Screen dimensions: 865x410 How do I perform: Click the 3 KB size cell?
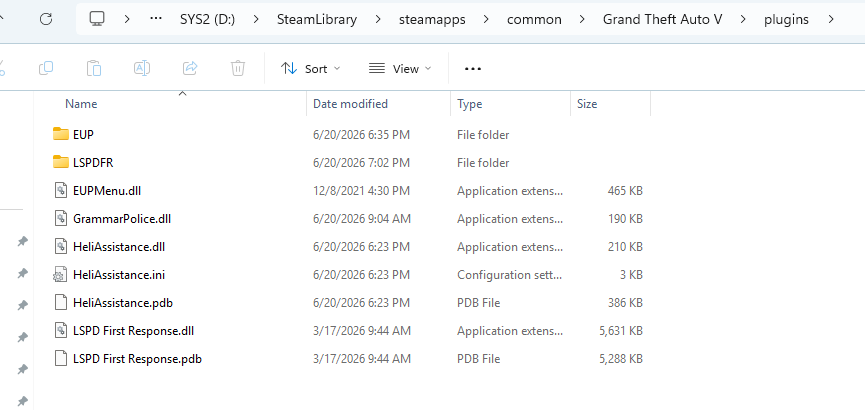tap(631, 275)
